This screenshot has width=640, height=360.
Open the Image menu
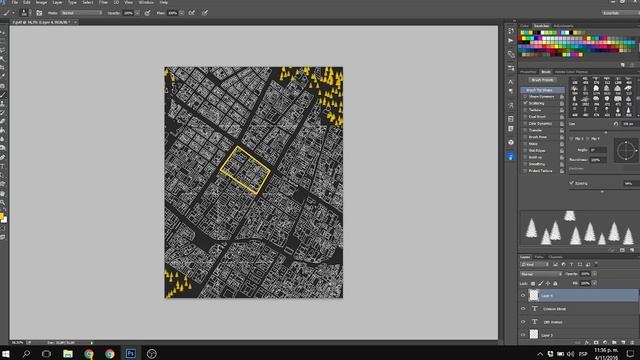click(41, 2)
